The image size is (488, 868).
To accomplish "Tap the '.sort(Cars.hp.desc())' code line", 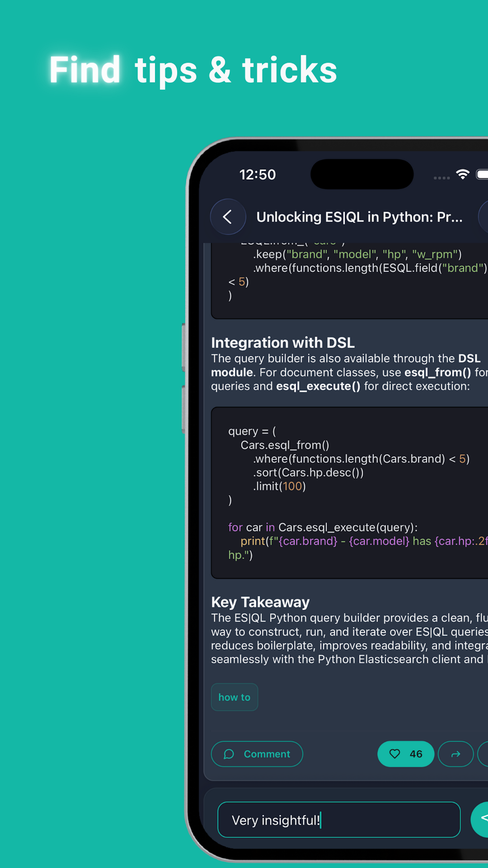I will 308,472.
